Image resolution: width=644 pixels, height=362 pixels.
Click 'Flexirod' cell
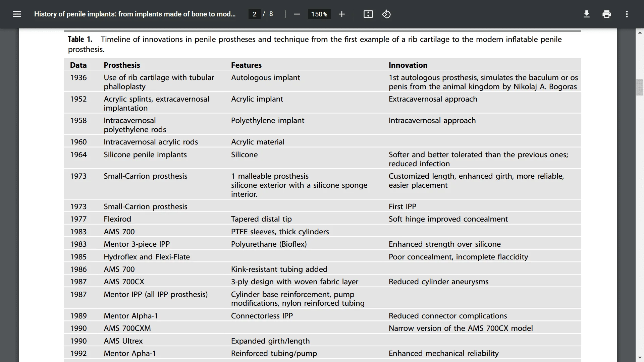[117, 219]
